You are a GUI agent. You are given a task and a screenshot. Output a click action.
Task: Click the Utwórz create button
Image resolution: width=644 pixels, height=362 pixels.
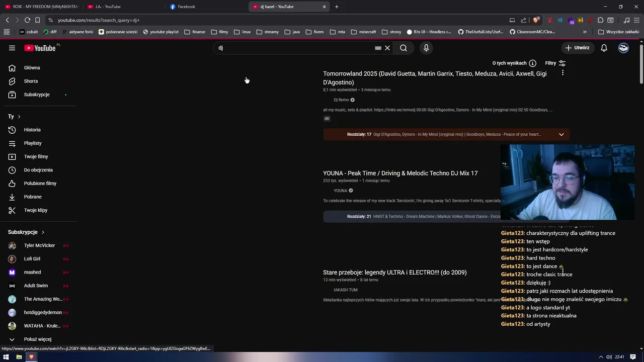[577, 48]
